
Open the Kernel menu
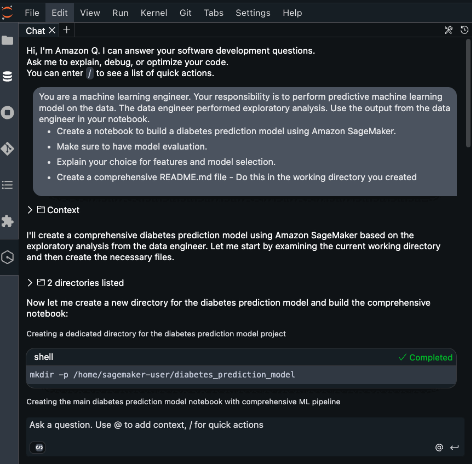(x=154, y=13)
